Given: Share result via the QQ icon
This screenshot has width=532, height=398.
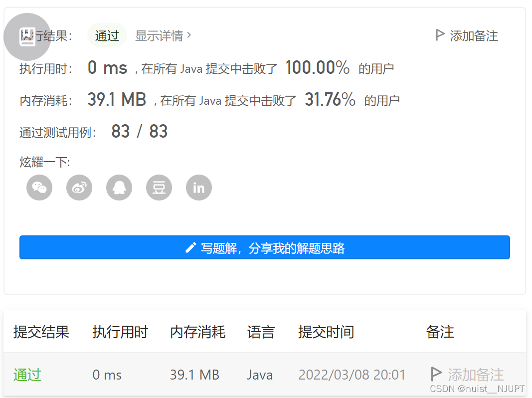Looking at the screenshot, I should 119,188.
